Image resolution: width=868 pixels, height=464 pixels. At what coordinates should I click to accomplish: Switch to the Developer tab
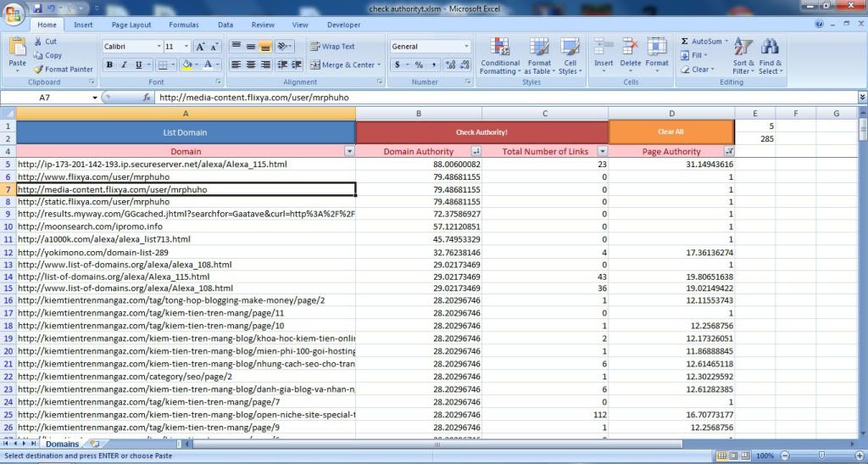(343, 25)
